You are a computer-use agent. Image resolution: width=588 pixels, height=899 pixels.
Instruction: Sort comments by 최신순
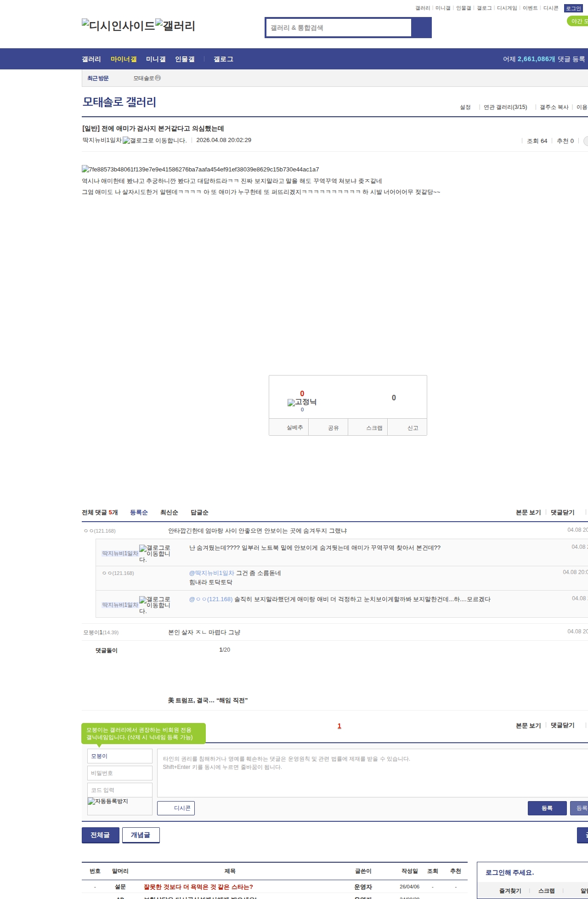(x=169, y=512)
